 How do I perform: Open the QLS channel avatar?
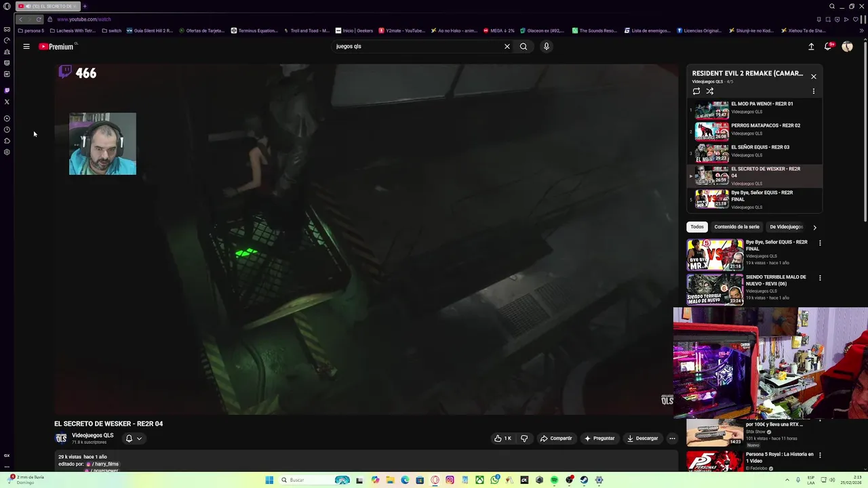click(x=61, y=439)
